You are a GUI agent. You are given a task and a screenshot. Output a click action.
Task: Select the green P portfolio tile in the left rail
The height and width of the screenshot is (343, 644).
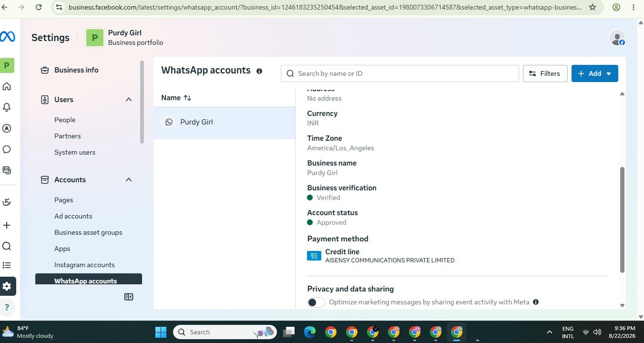7,65
